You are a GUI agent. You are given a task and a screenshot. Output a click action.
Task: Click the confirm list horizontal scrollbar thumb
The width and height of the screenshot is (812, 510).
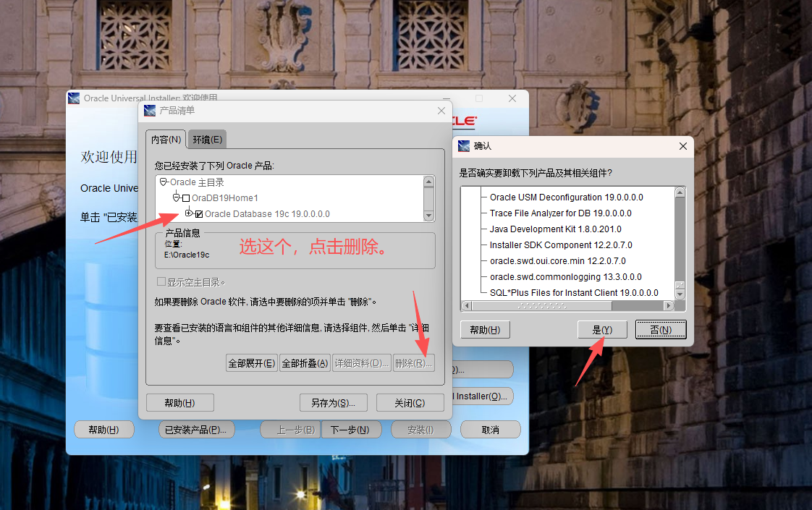[541, 306]
